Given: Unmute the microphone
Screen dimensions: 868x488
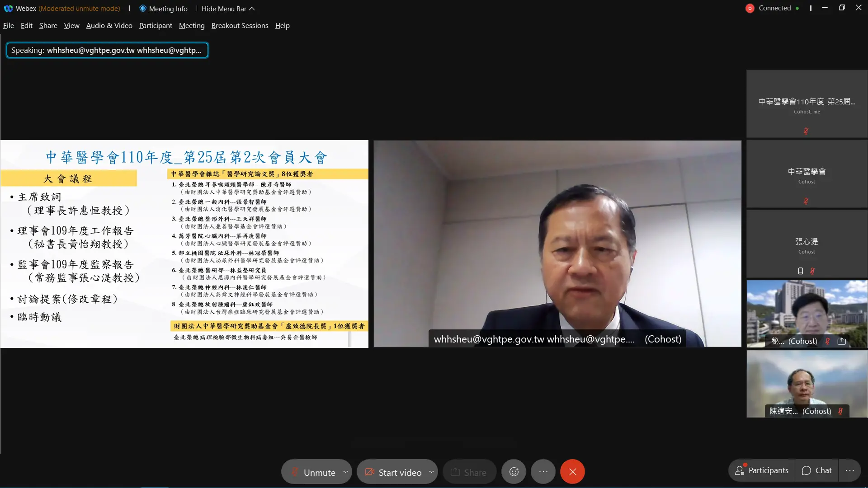Looking at the screenshot, I should [316, 471].
